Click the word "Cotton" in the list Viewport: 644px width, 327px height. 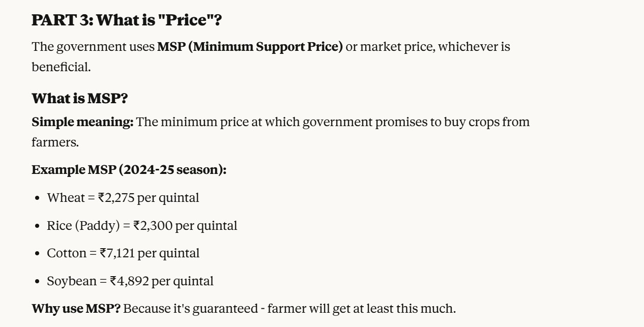67,253
